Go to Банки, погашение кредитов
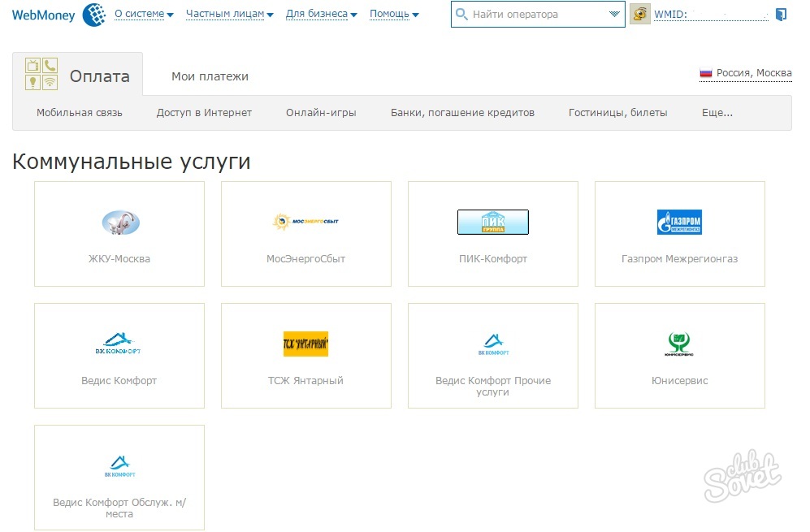 point(462,113)
